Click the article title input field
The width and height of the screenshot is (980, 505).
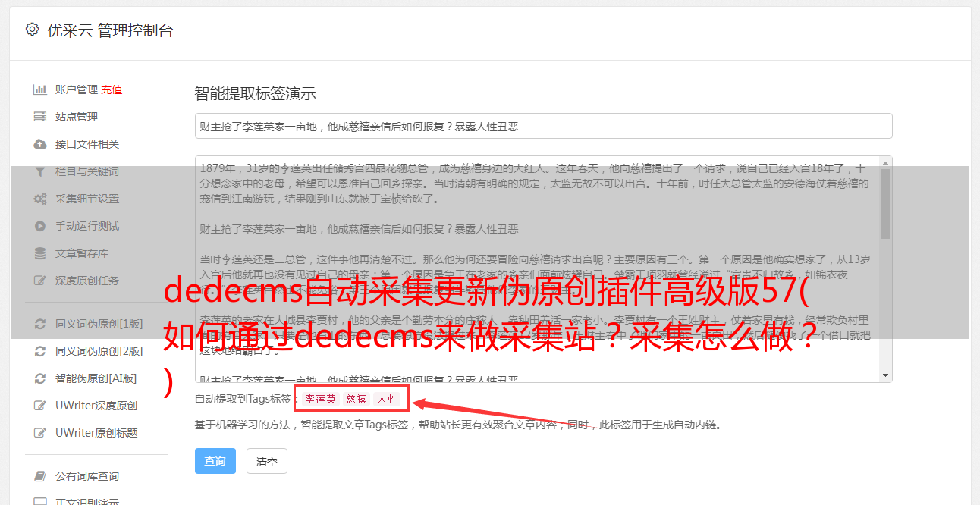(543, 126)
